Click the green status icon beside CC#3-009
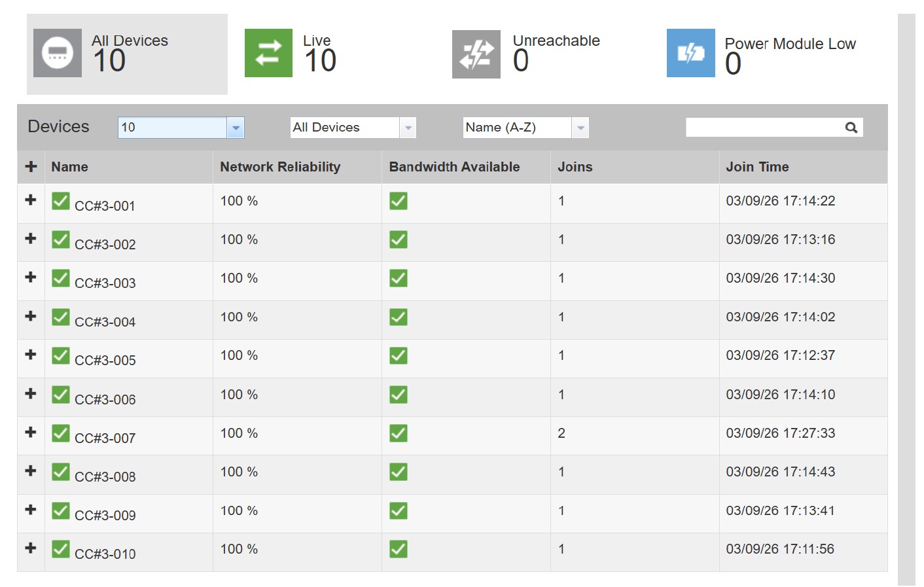This screenshot has height=587, width=924. tap(61, 510)
